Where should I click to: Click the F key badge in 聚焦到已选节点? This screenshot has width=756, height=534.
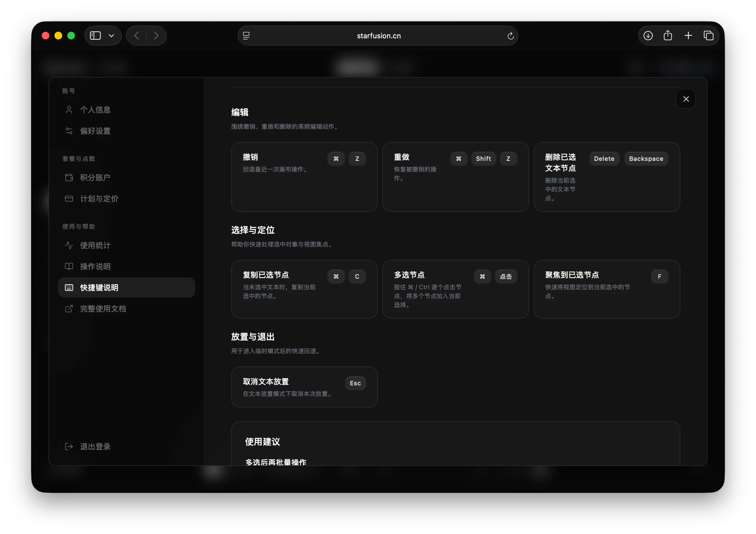660,277
